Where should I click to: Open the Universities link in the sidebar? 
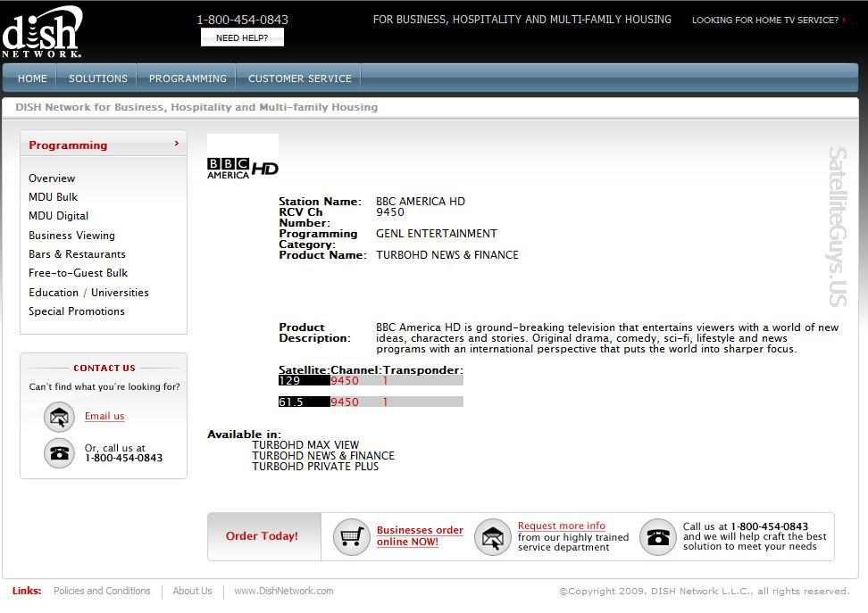point(121,292)
